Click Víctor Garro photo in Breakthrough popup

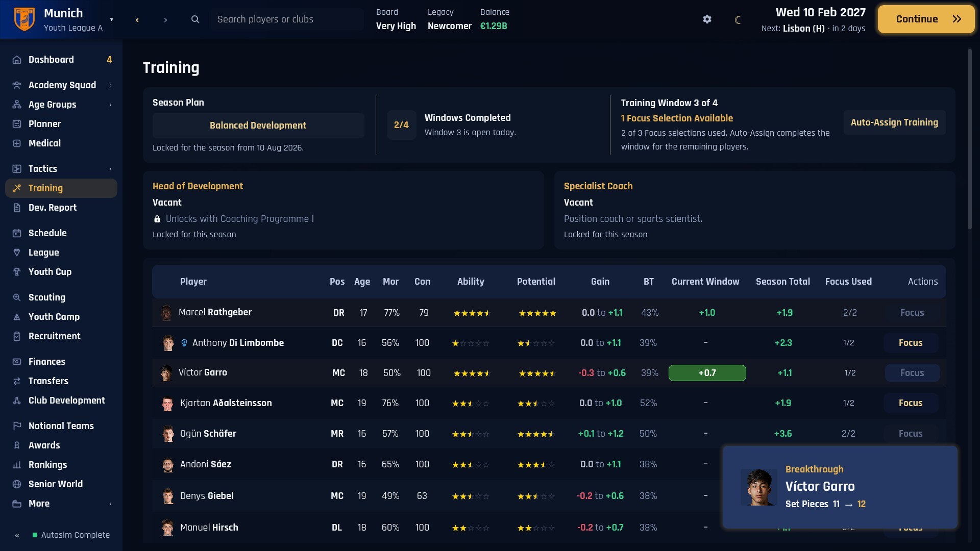coord(759,487)
